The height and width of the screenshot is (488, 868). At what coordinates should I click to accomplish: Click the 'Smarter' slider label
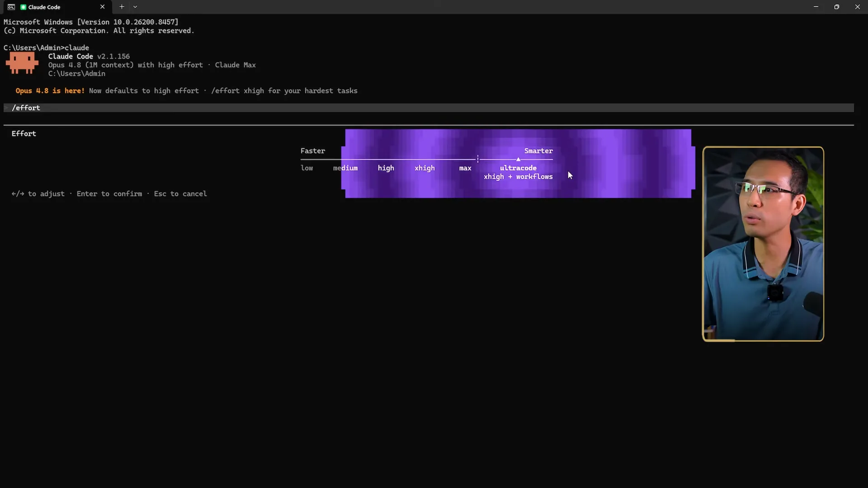538,151
